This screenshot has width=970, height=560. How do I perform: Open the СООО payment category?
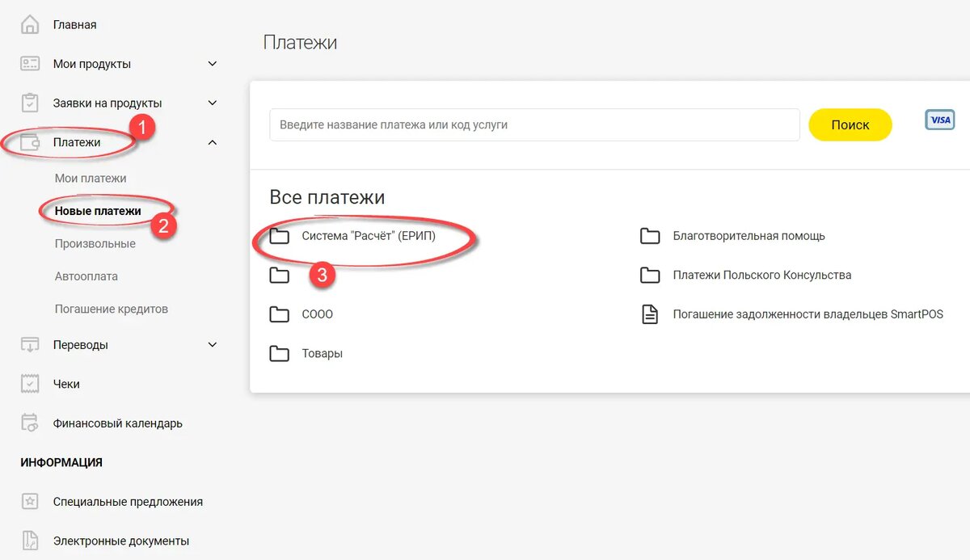[x=318, y=314]
